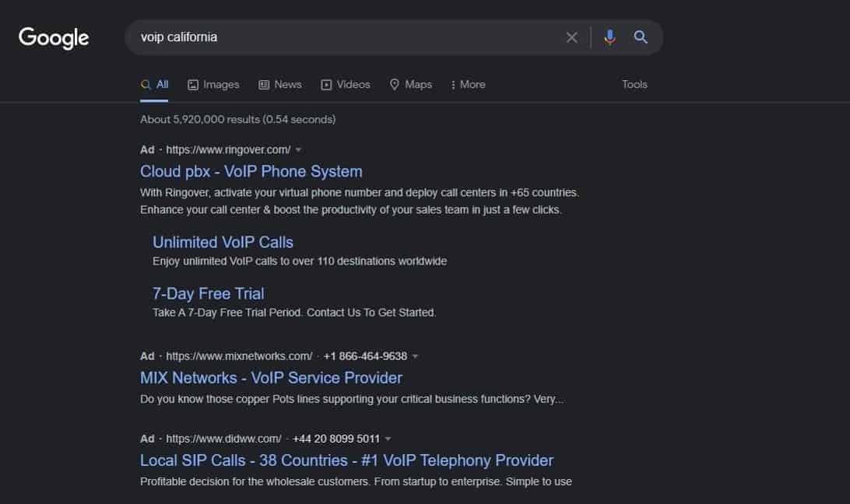Open the Videos results tab
The height and width of the screenshot is (504, 850).
pos(346,85)
